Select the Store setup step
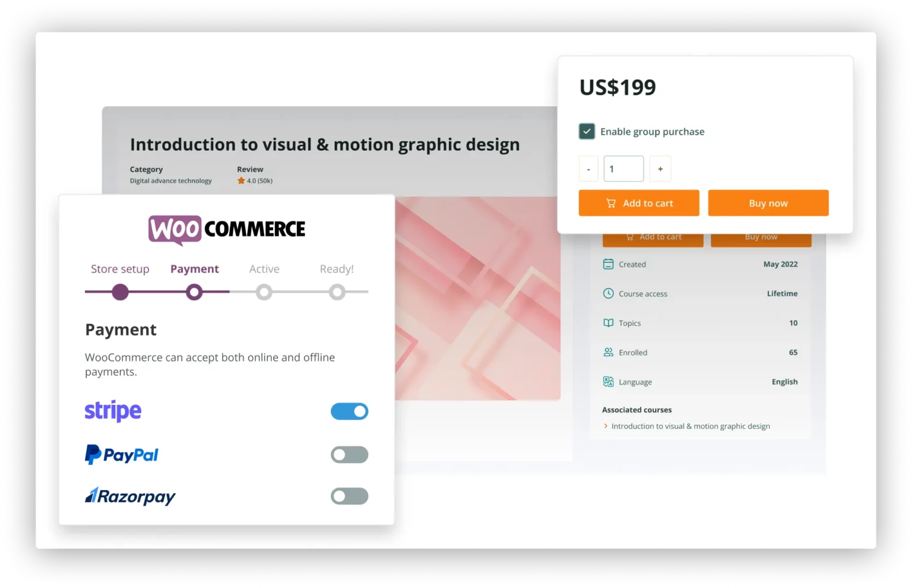The image size is (912, 588). (x=120, y=269)
